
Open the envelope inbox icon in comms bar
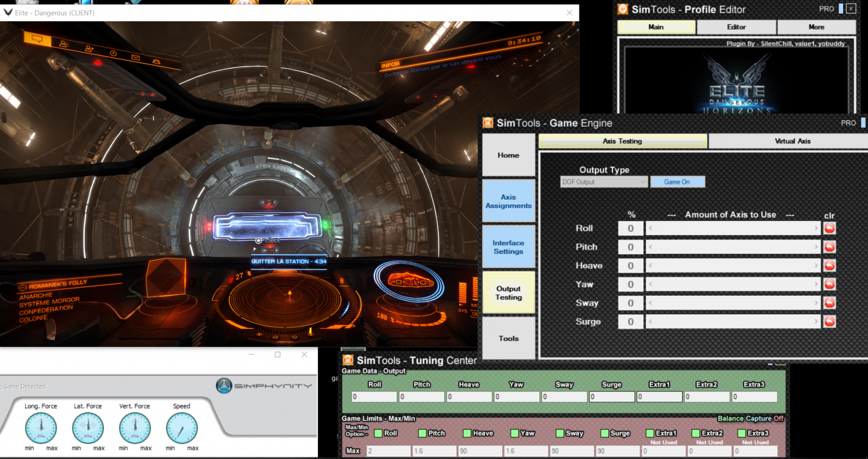pos(136,57)
